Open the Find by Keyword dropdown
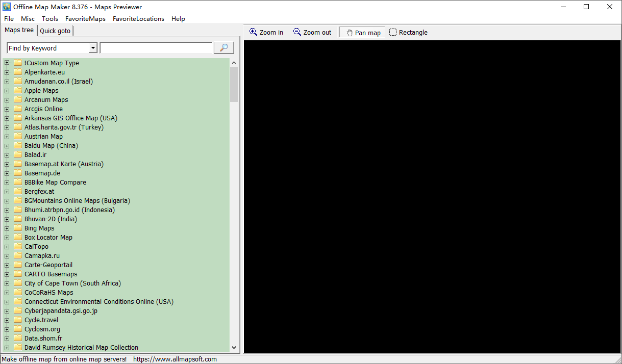 93,48
